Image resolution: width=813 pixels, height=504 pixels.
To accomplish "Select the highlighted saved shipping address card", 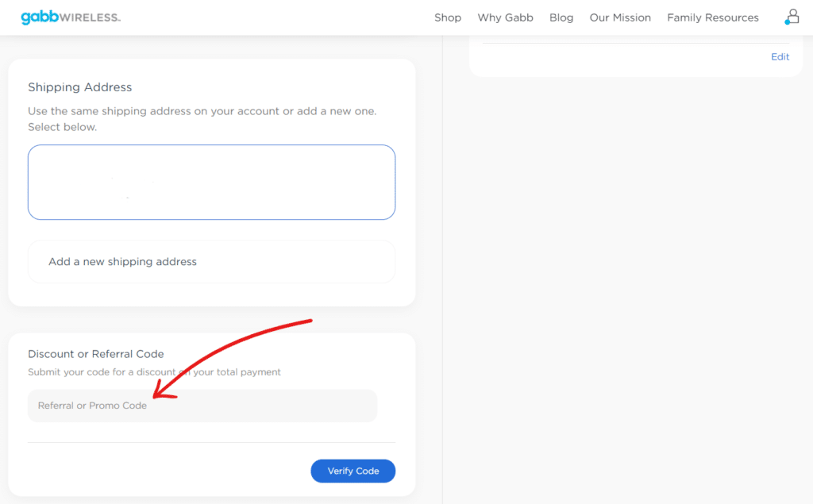I will pos(211,181).
